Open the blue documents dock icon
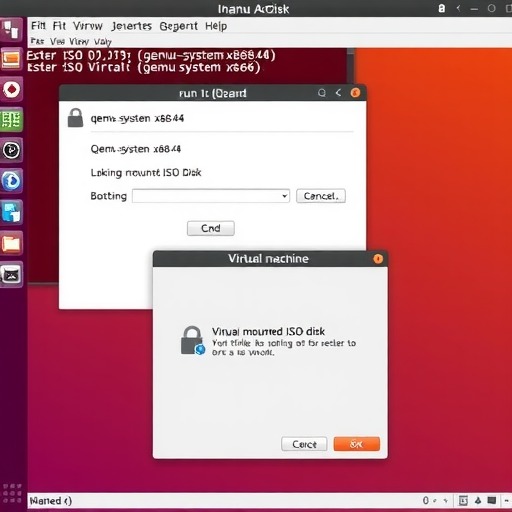 11,212
